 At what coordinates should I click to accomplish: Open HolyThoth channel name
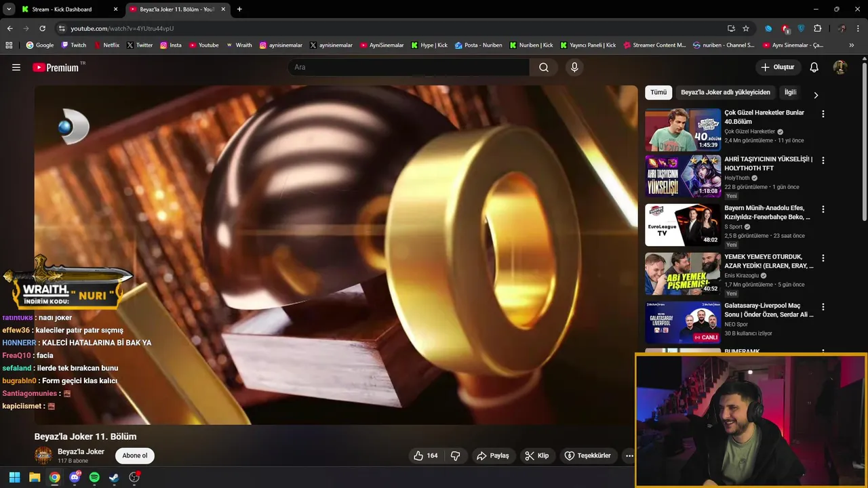(x=736, y=178)
